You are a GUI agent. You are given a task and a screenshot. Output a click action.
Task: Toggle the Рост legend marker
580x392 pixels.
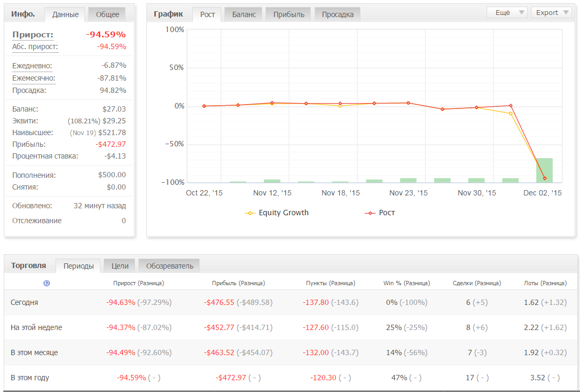370,214
